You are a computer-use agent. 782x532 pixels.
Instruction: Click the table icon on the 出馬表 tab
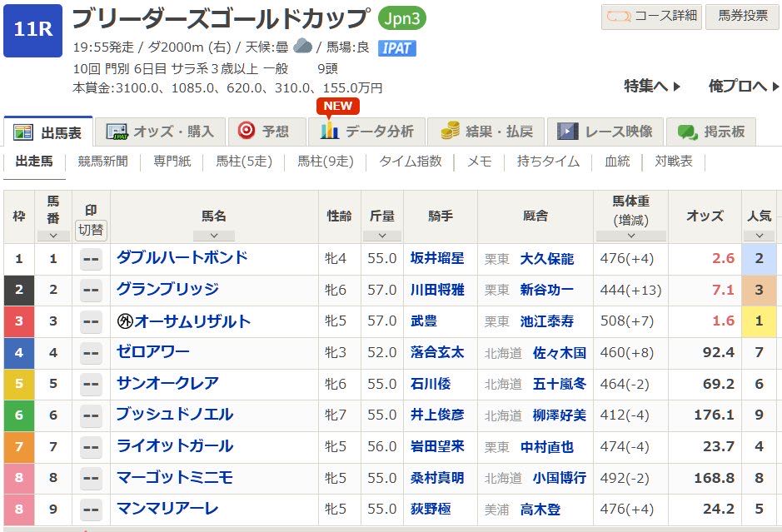23,132
